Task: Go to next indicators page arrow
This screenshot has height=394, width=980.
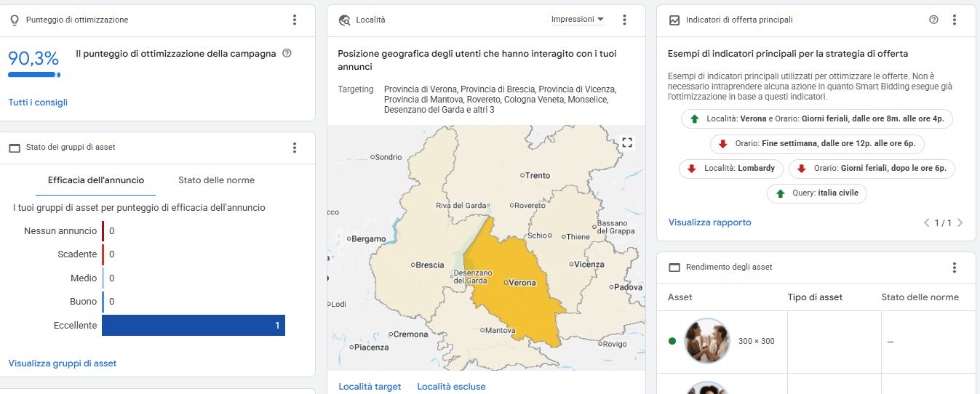Action: 960,223
